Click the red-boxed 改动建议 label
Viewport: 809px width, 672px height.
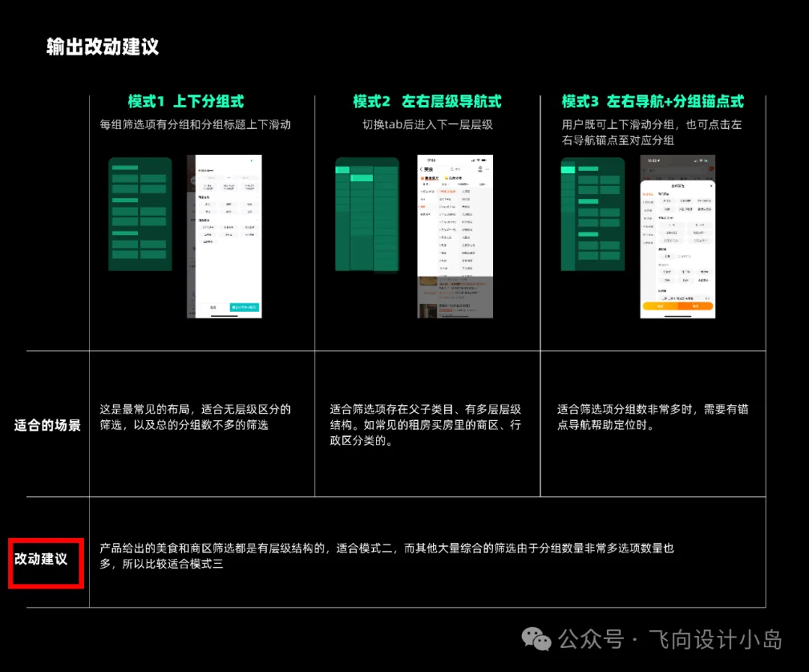coord(40,559)
